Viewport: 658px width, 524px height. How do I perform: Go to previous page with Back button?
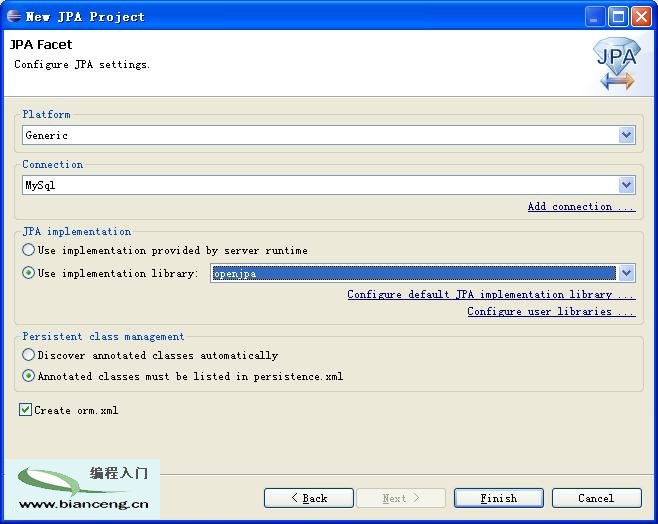[309, 498]
